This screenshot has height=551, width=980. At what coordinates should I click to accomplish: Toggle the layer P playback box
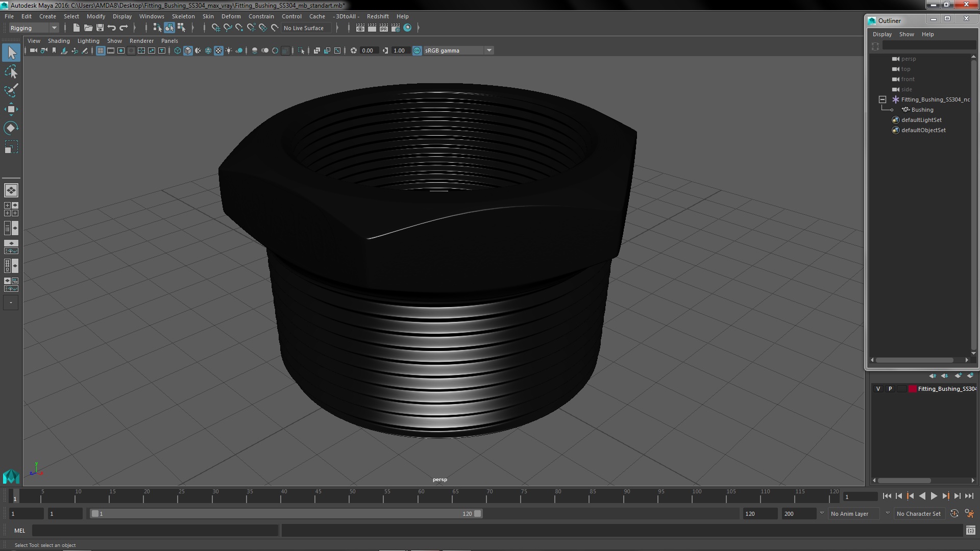click(x=890, y=389)
